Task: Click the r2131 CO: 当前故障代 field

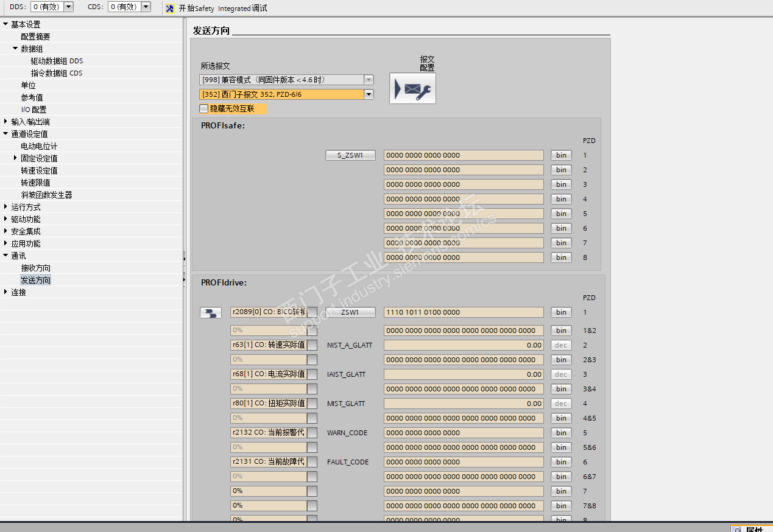Action: click(269, 462)
